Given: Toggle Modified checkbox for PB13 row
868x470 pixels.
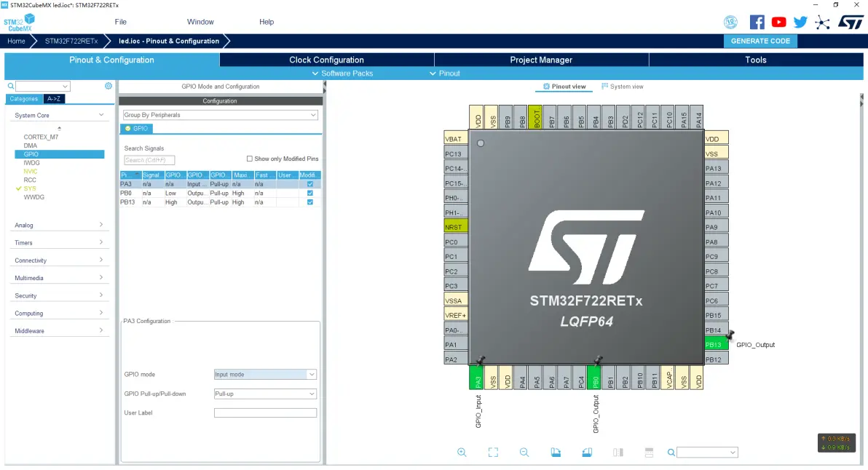Looking at the screenshot, I should (x=310, y=202).
